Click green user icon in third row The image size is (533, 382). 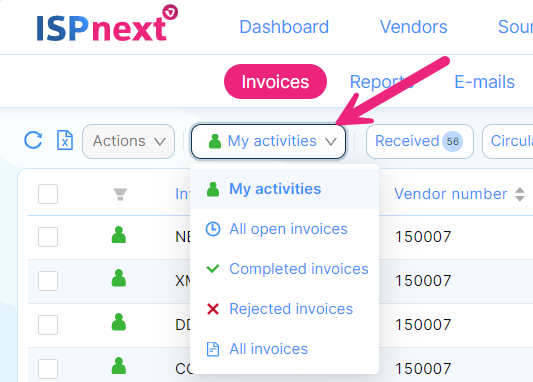tap(119, 322)
